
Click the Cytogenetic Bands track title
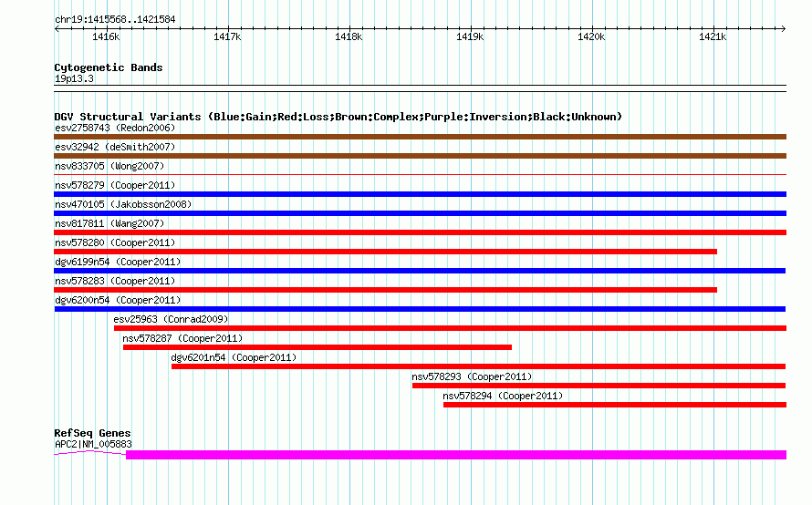[x=109, y=67]
